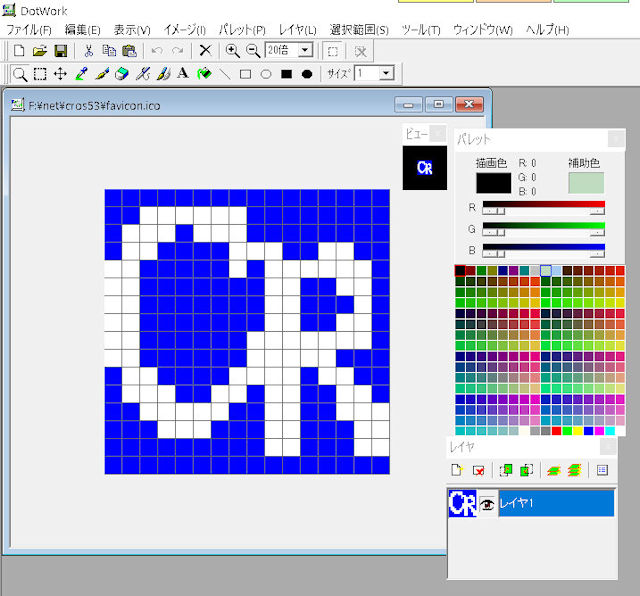Select the magnifier zoom tool
The width and height of the screenshot is (640, 596).
click(x=19, y=74)
